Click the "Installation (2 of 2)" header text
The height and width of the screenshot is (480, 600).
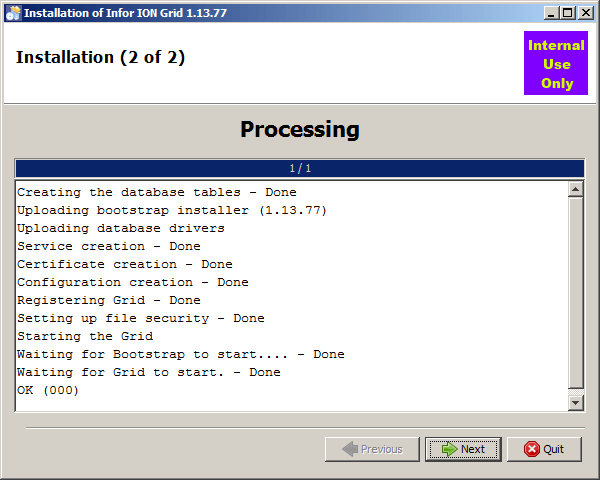pyautogui.click(x=100, y=57)
